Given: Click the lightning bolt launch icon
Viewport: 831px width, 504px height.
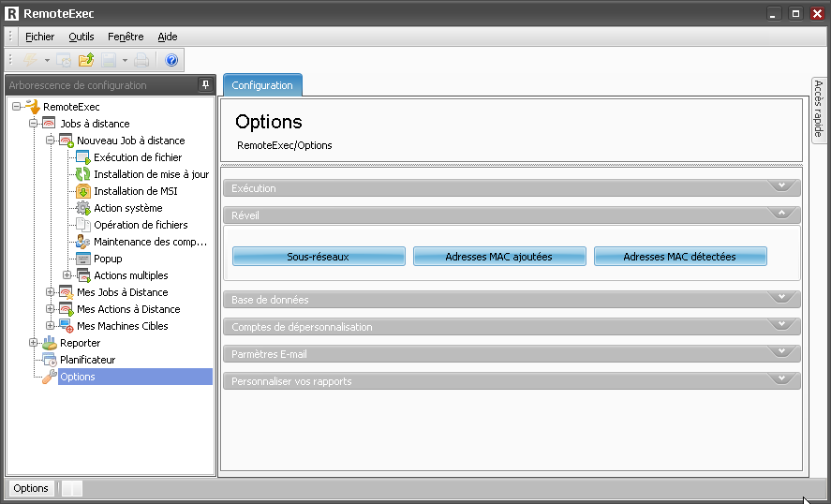Looking at the screenshot, I should pyautogui.click(x=30, y=60).
